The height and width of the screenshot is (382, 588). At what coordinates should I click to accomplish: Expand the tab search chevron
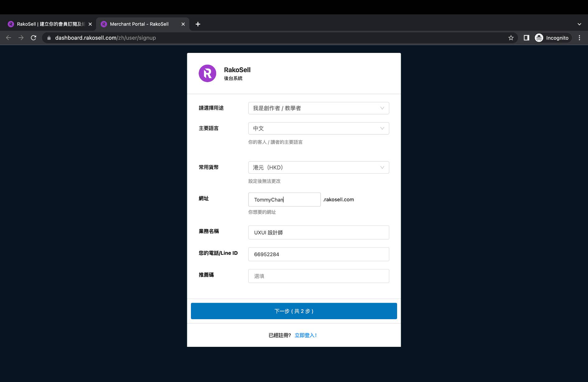click(x=579, y=24)
